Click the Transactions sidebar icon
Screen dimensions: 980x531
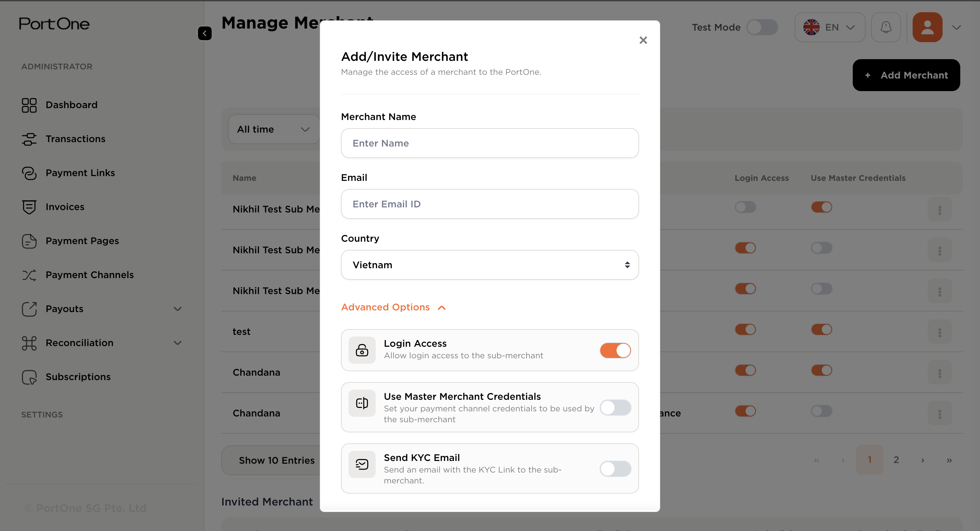[29, 139]
